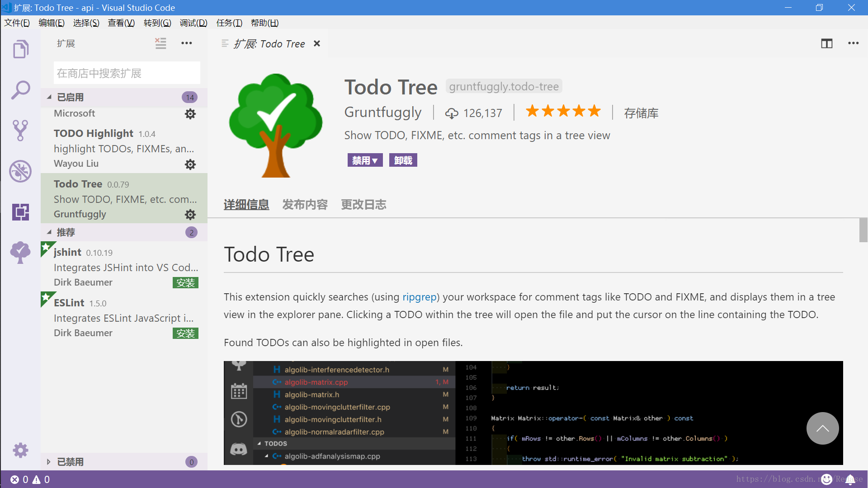The width and height of the screenshot is (868, 488).
Task: Click the details page scrollbar thumb
Action: [863, 230]
